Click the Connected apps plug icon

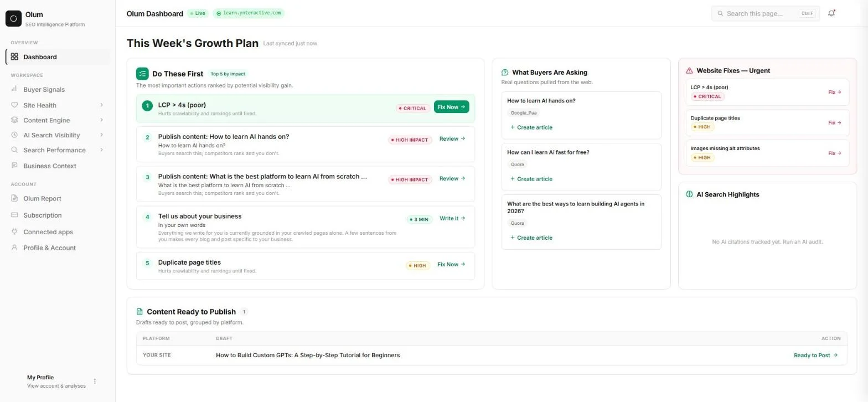tap(14, 231)
